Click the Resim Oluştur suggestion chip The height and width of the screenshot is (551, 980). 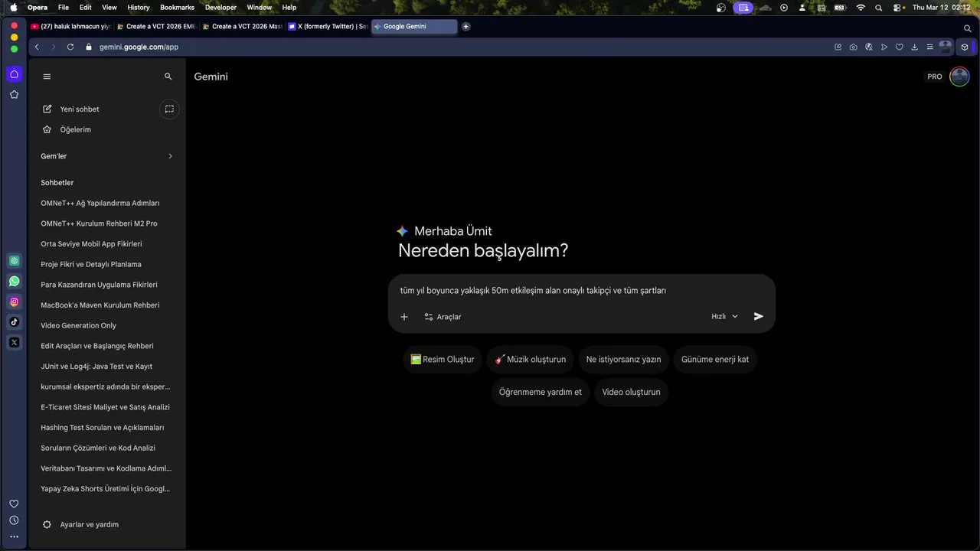coord(443,360)
